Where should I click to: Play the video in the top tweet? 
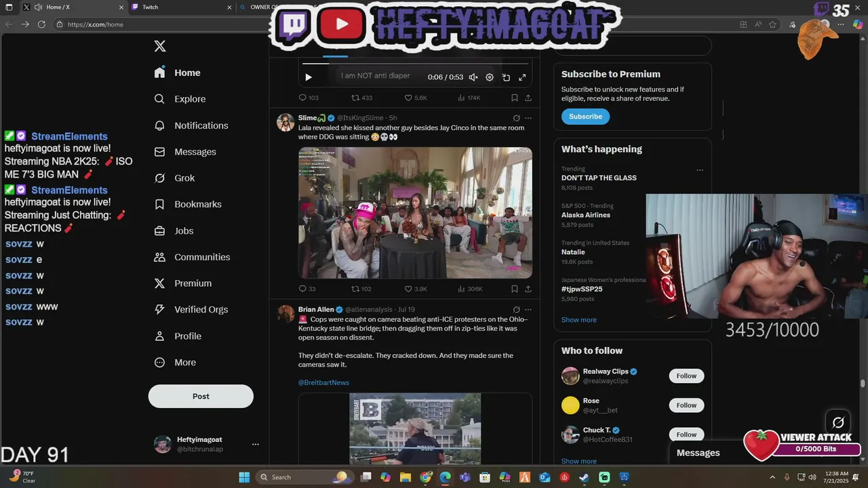click(309, 77)
